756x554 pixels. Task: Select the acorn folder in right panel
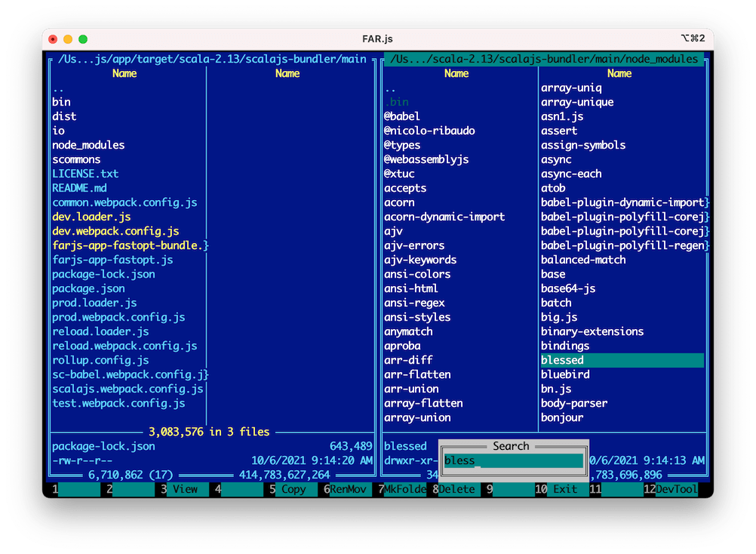tap(399, 202)
